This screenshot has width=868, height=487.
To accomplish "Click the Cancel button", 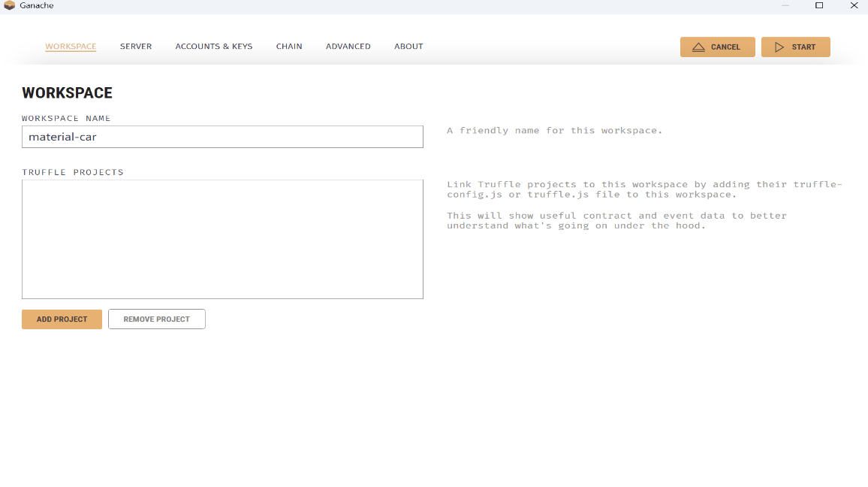I will point(717,47).
